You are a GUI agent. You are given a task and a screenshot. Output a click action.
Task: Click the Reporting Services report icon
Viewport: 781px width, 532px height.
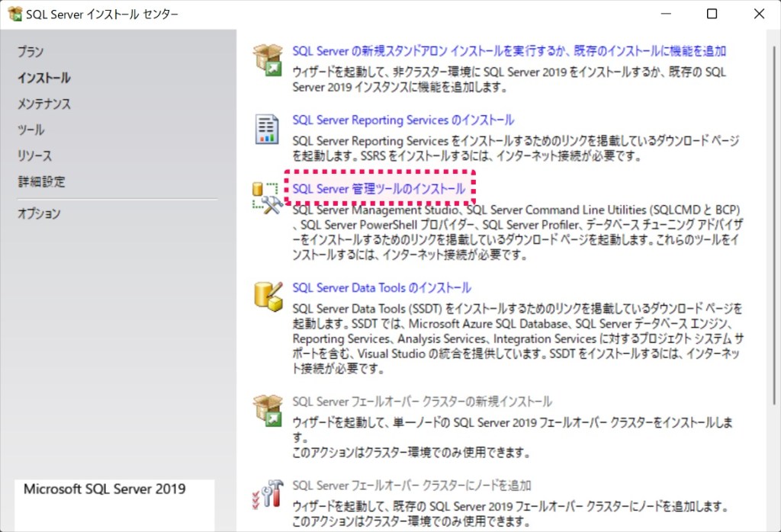click(x=267, y=130)
